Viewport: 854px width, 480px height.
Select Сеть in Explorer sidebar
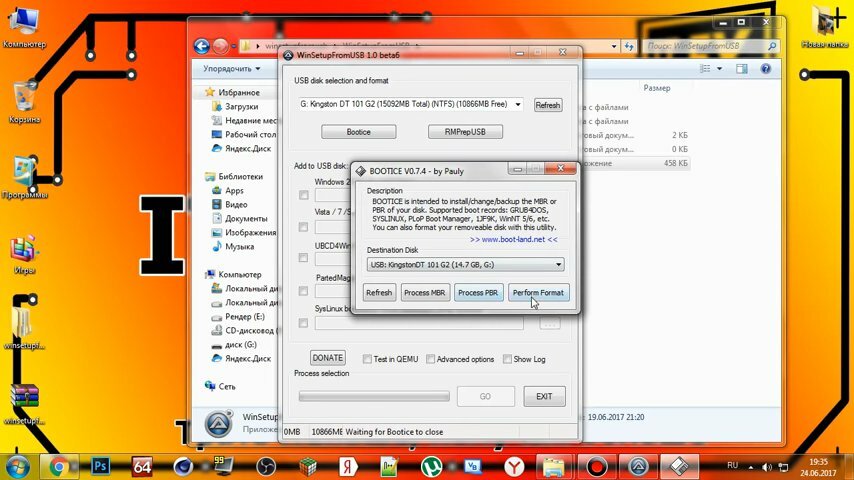click(227, 386)
